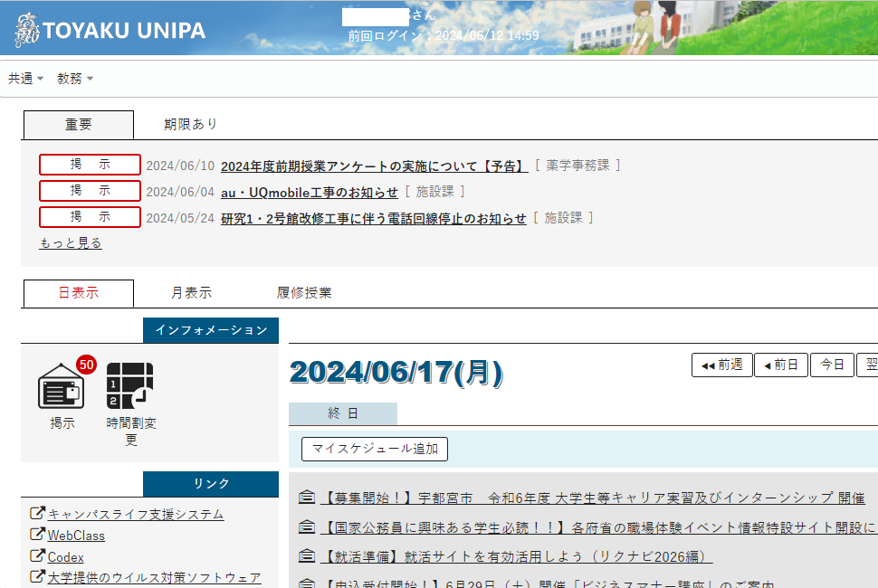Click the 薬学事務課 department label
878x588 pixels.
[577, 166]
